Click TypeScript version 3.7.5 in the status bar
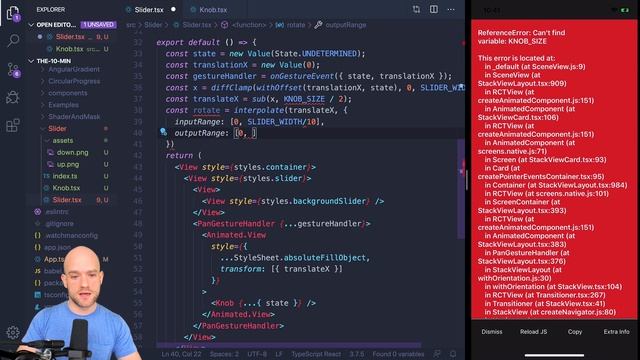 (357, 354)
